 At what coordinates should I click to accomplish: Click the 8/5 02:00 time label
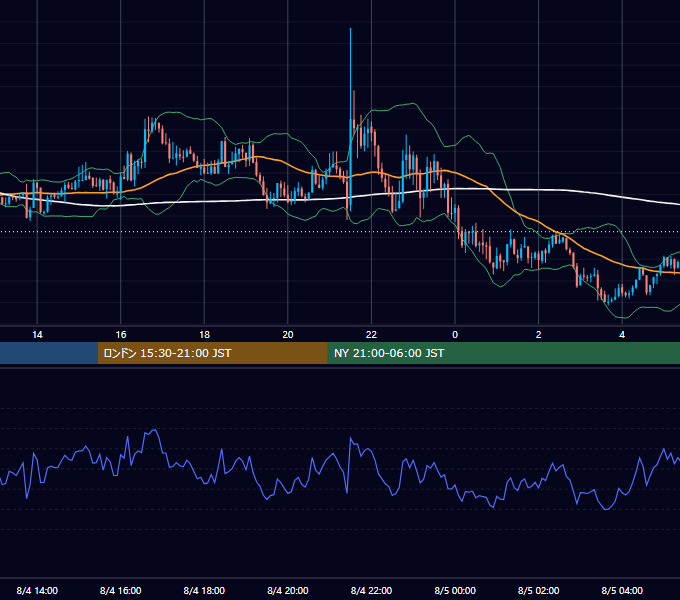(539, 591)
